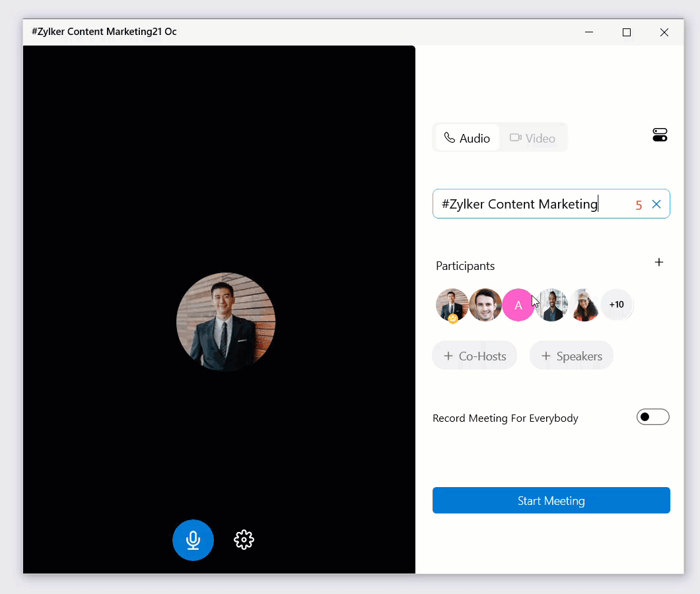
Task: Enable Record Meeting For Everybody toggle
Action: pos(652,417)
